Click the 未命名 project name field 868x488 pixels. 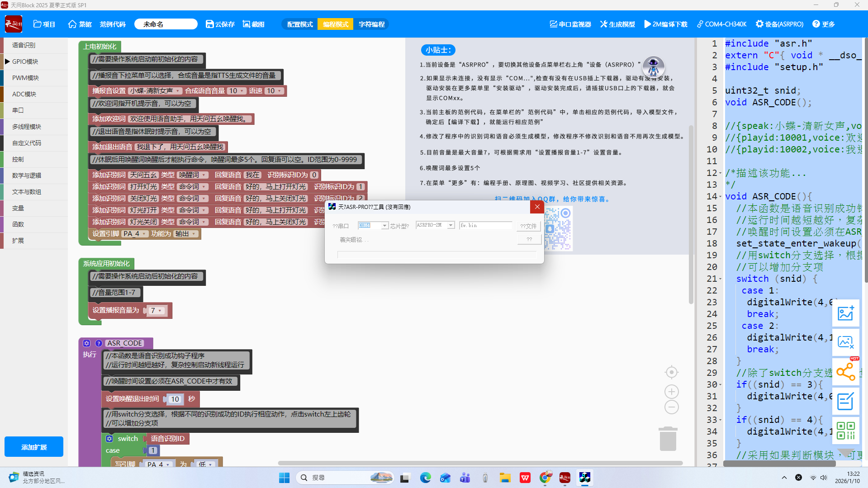tap(166, 24)
